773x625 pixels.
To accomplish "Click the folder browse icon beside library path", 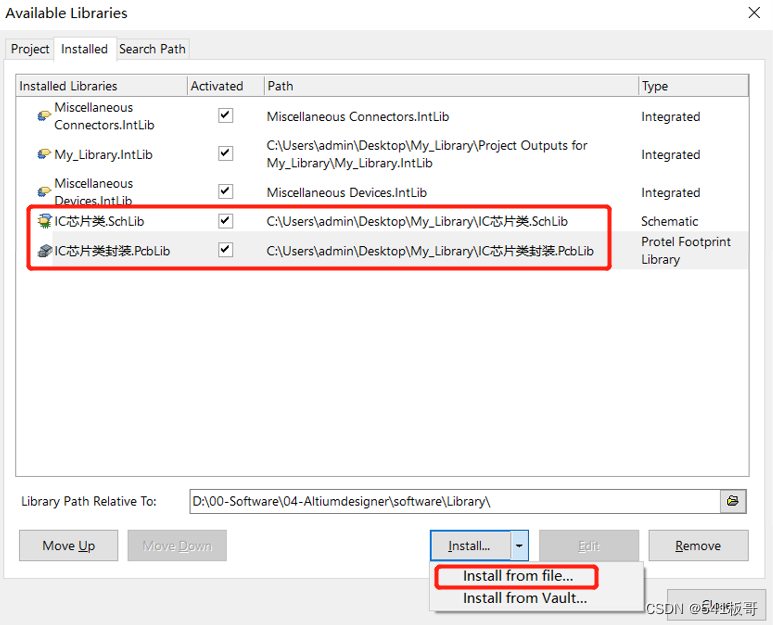I will point(733,501).
